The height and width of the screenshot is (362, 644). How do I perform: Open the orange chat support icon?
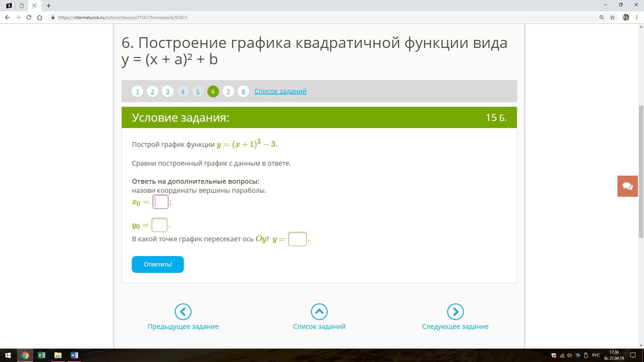click(628, 186)
